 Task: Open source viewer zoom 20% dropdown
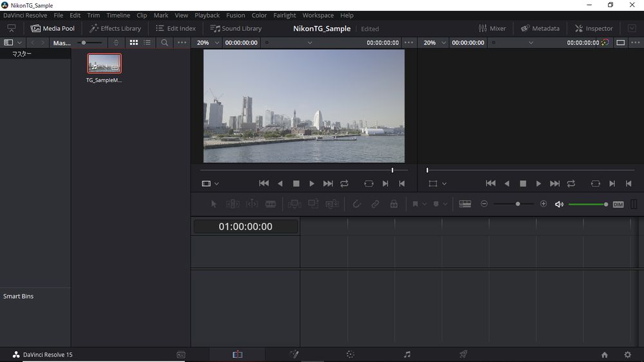coord(207,43)
